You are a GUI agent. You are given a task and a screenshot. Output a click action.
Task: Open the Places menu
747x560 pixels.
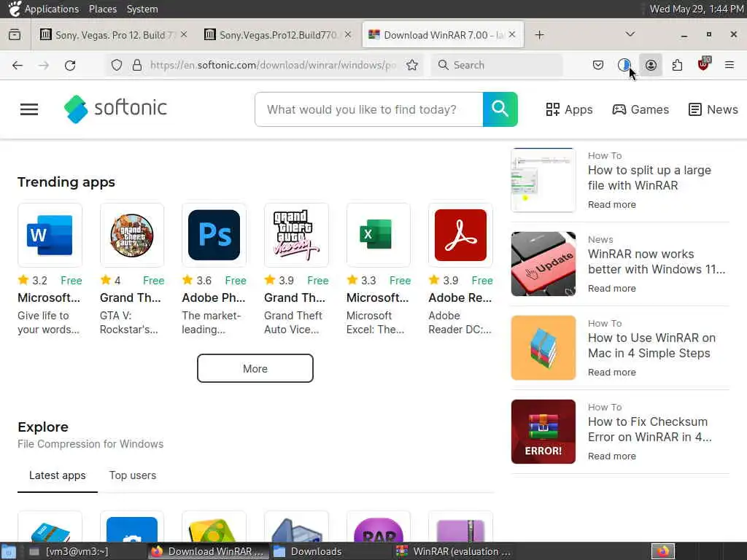pos(102,9)
